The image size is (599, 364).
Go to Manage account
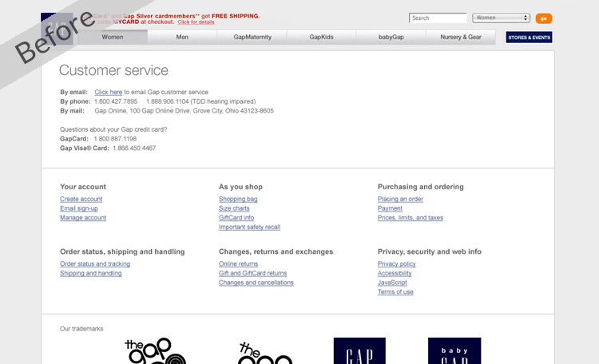83,218
